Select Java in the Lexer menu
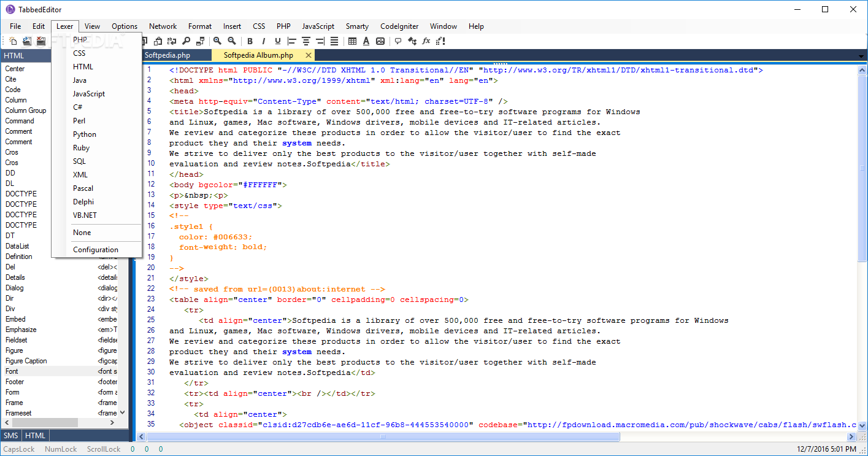868x456 pixels. pyautogui.click(x=98, y=80)
